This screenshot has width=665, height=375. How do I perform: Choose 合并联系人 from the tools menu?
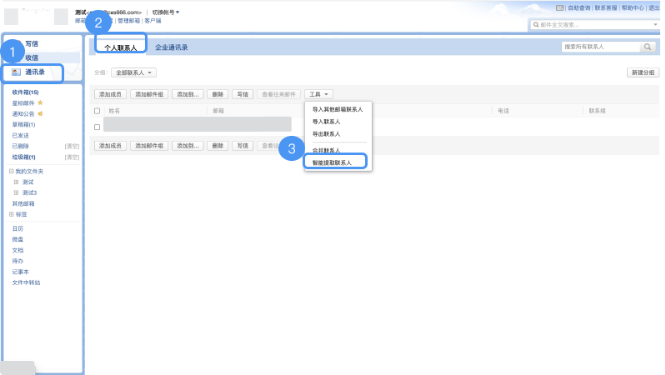(326, 150)
